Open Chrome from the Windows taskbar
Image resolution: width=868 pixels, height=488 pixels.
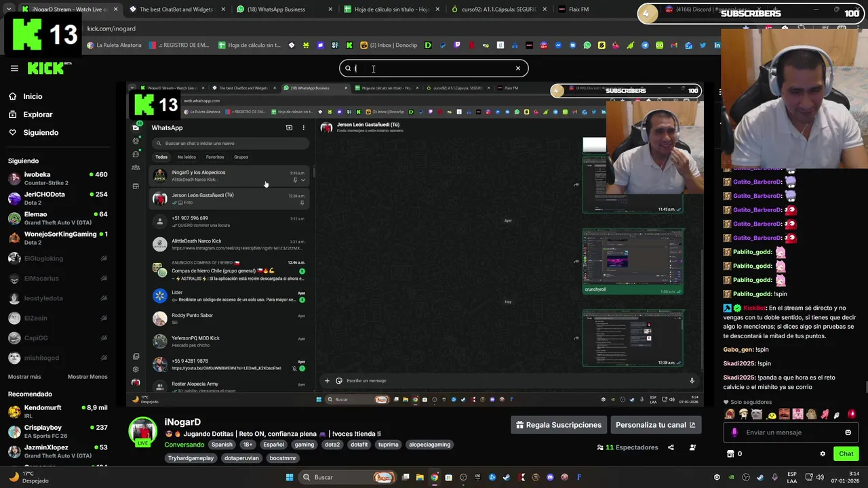coord(435,477)
